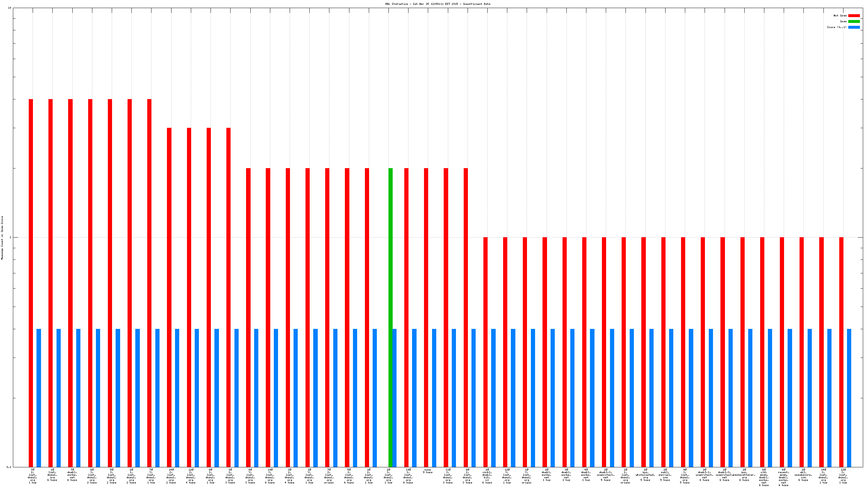Screen dimensions: 868x488
Task: Click the y-axis title Message Count or Spam Score
Action: pos(2,238)
